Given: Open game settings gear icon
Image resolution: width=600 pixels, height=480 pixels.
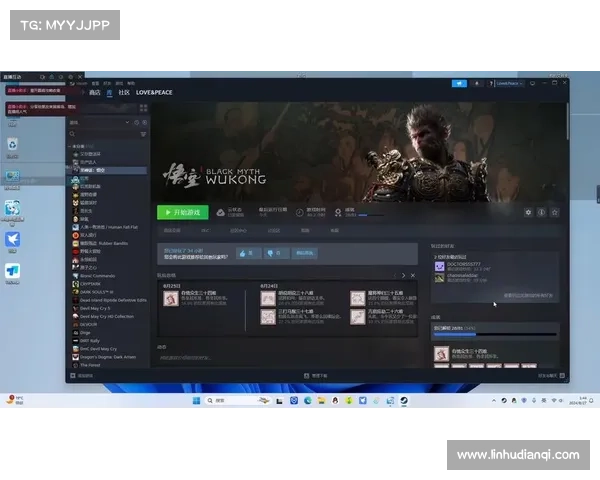Looking at the screenshot, I should (x=528, y=212).
